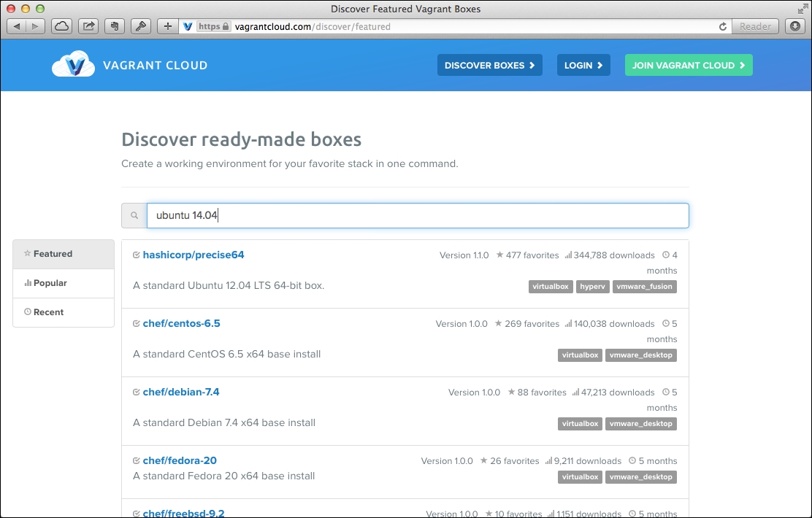Select the Recent sidebar tab
The width and height of the screenshot is (812, 518).
[x=64, y=312]
